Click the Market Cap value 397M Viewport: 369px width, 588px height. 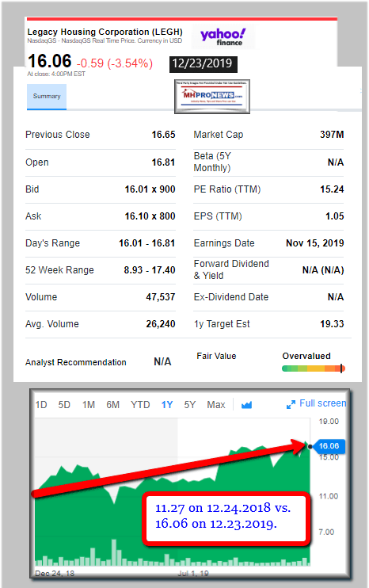coord(332,135)
